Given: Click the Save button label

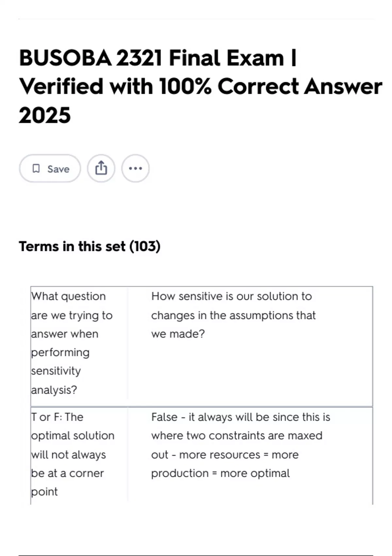Looking at the screenshot, I should coord(58,169).
